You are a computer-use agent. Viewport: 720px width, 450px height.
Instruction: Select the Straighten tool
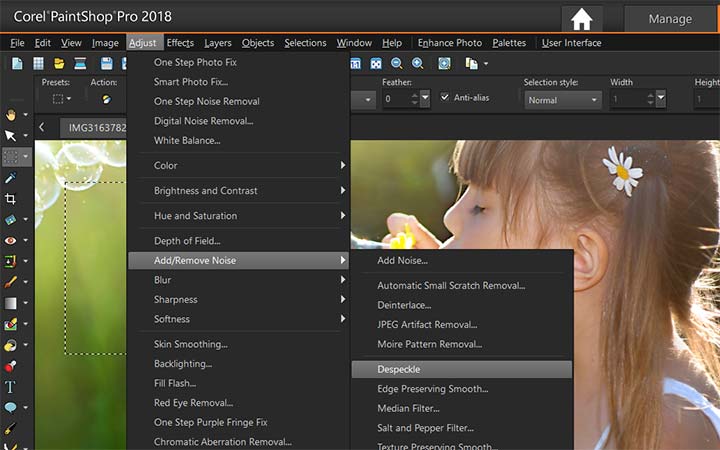point(11,219)
